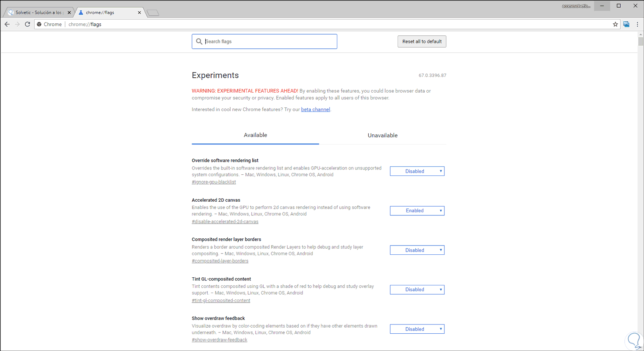Bookmark this page with the star icon
644x351 pixels.
[615, 24]
